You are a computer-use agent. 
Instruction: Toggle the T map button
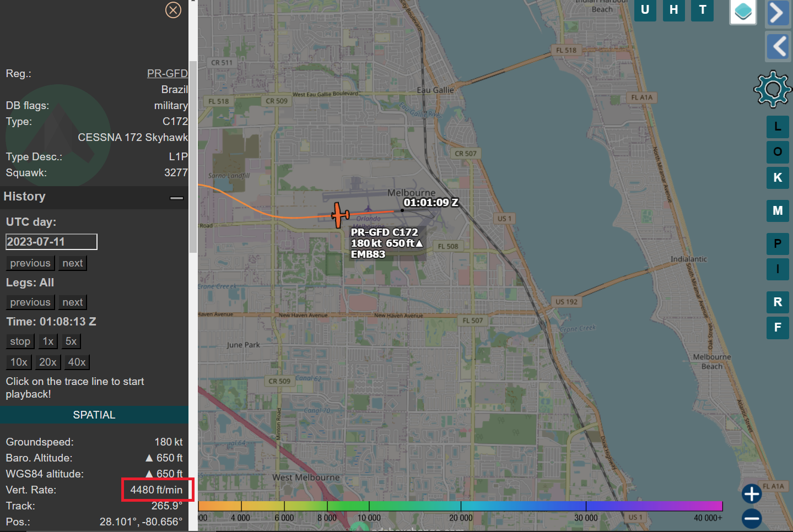703,10
